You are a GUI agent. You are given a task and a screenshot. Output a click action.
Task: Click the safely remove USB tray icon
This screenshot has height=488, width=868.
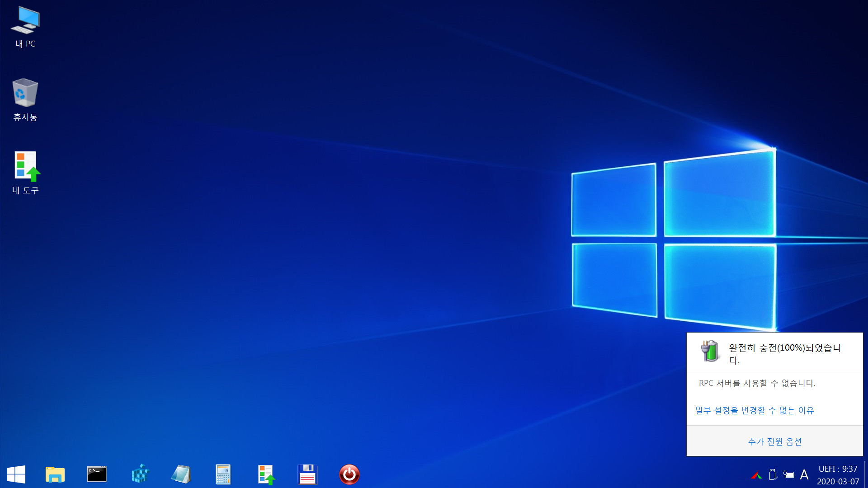[x=773, y=474]
